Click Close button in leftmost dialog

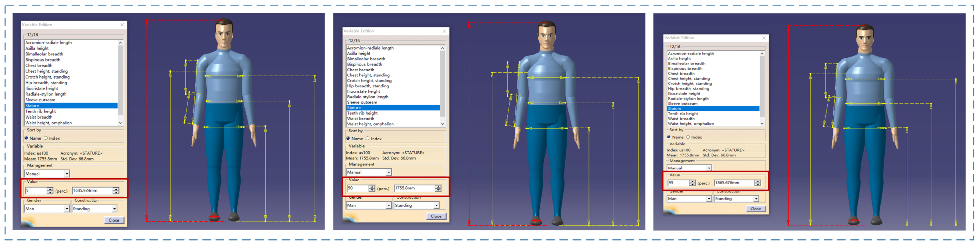114,220
